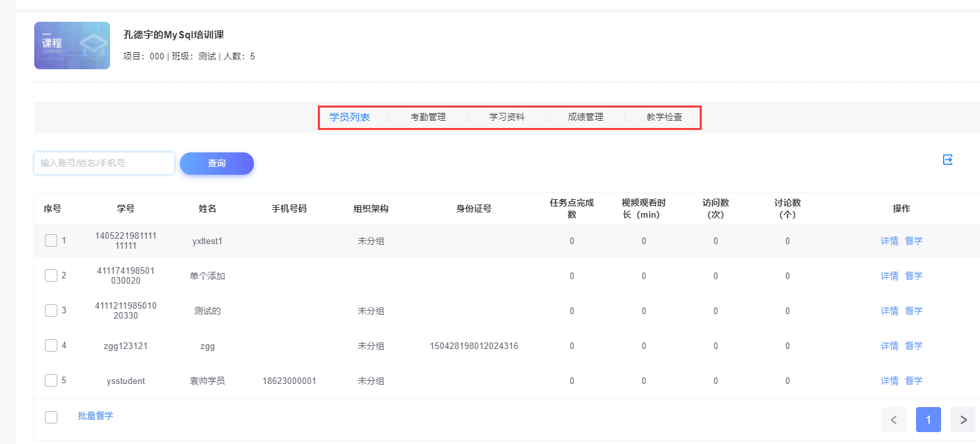Viewport: 980px width, 444px height.
Task: Focus the 输入账号/姓名/手机号 search field
Action: 104,163
